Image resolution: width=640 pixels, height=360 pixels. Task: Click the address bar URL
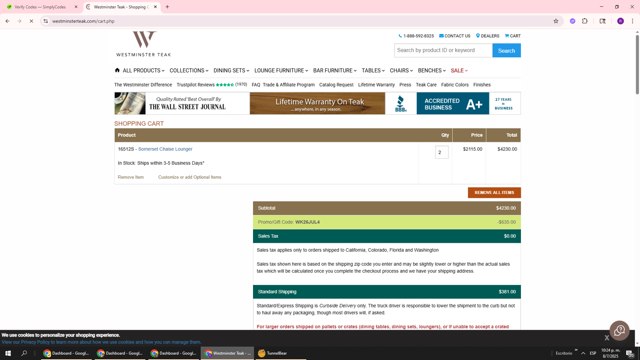[x=83, y=21]
